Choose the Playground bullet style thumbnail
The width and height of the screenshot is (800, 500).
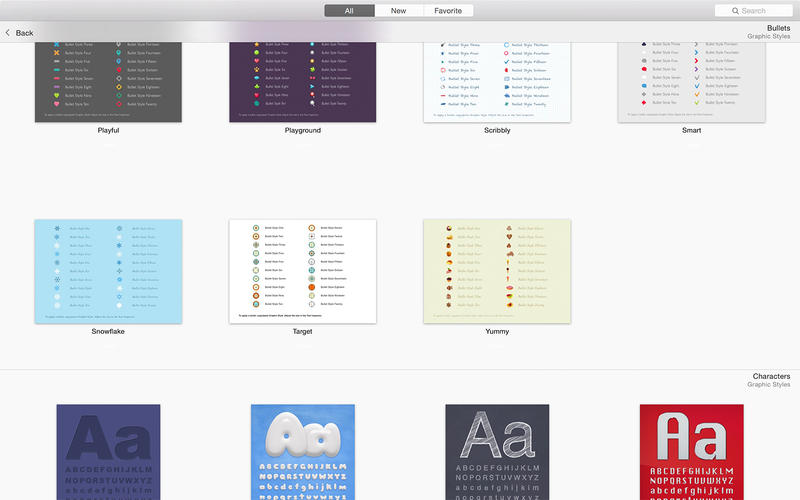coord(303,82)
